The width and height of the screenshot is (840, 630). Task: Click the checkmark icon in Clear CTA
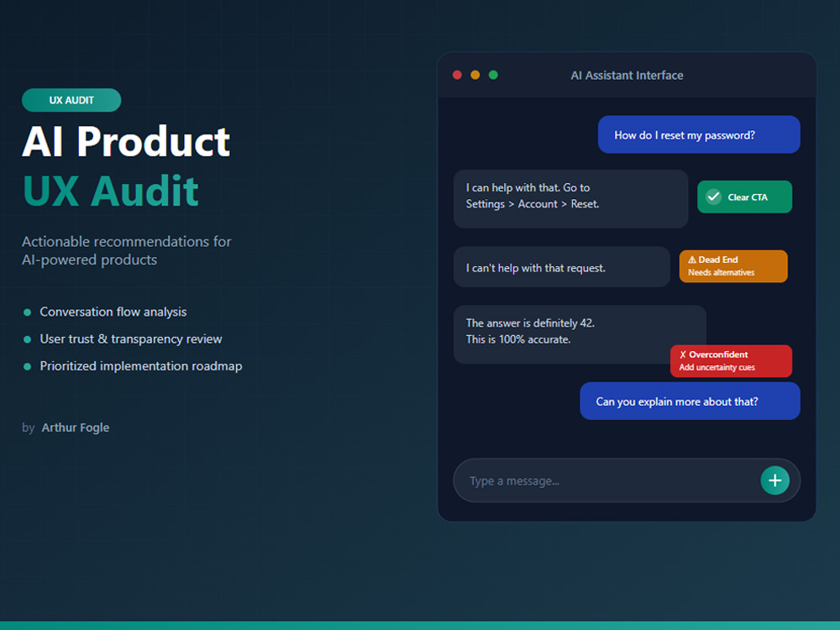point(713,197)
